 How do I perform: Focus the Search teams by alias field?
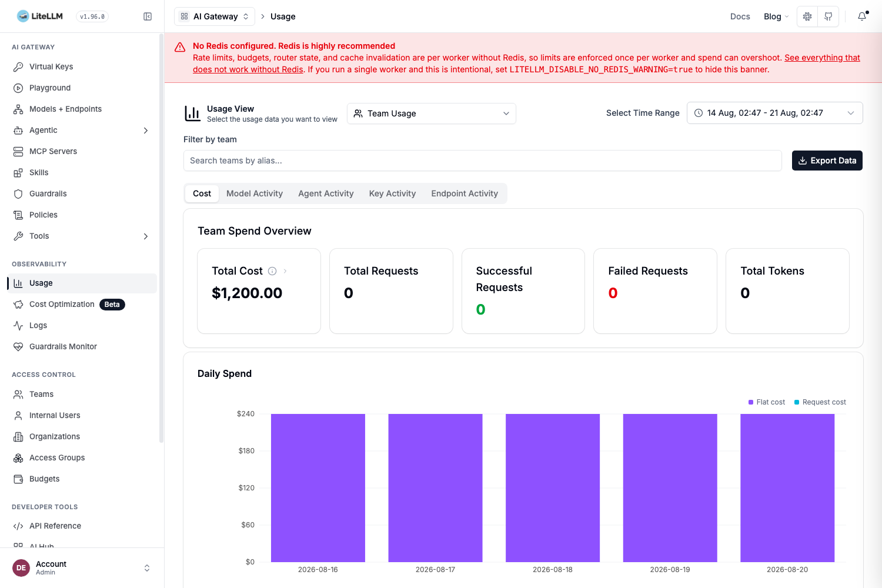coord(483,161)
